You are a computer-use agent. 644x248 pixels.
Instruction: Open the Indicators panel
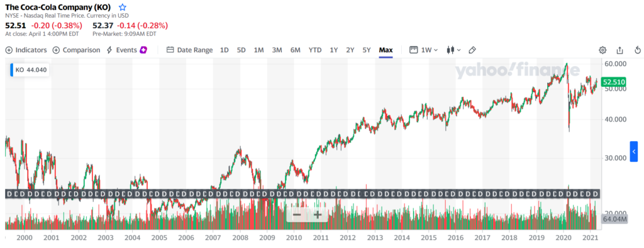(x=26, y=50)
